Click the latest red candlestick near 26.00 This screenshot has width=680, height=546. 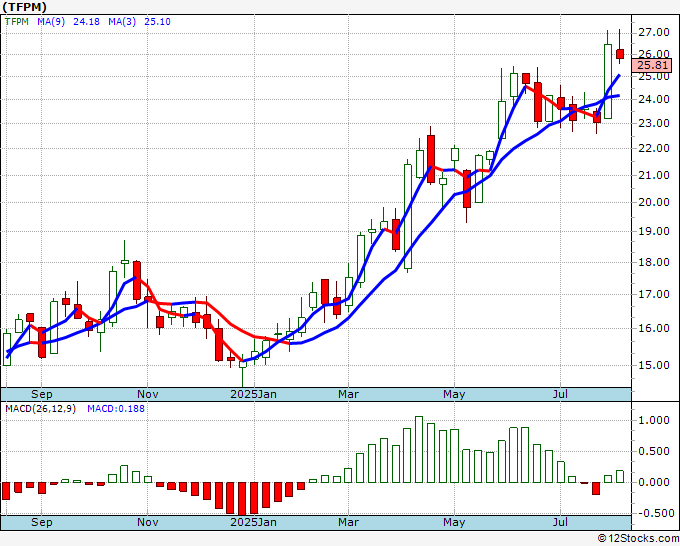620,54
